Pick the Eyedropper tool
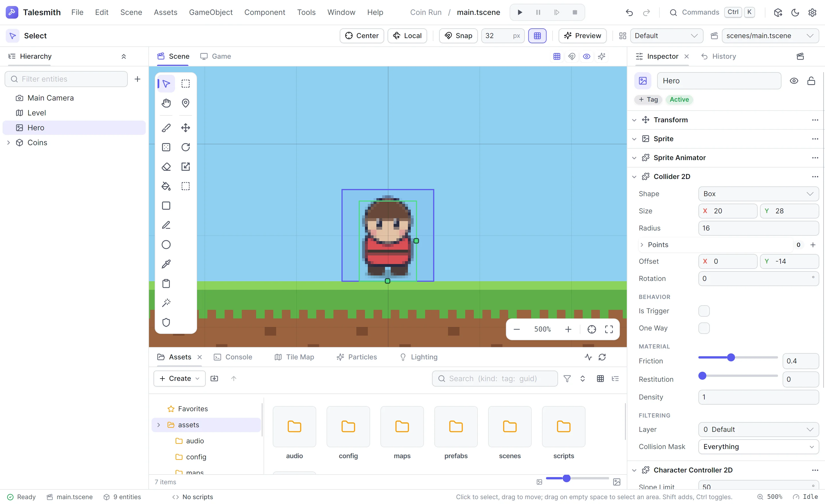 click(x=166, y=264)
